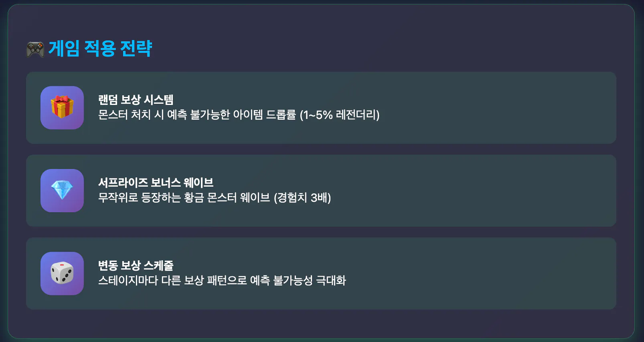Click the game controller icon in the heading

coord(35,49)
